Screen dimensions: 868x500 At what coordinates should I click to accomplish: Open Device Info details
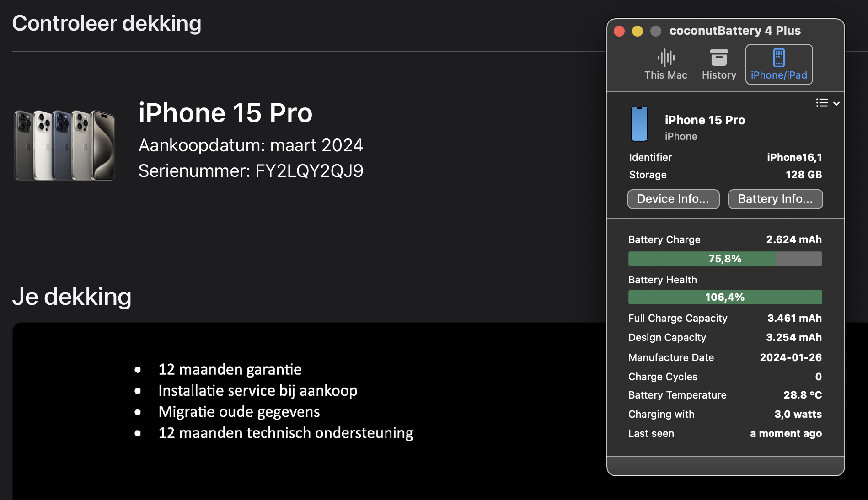pos(673,199)
